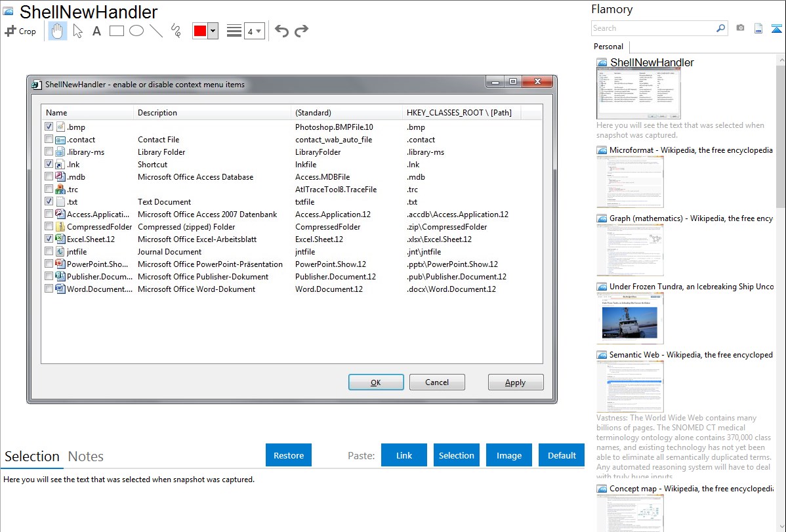
Task: Click the Name column header
Action: pos(87,112)
